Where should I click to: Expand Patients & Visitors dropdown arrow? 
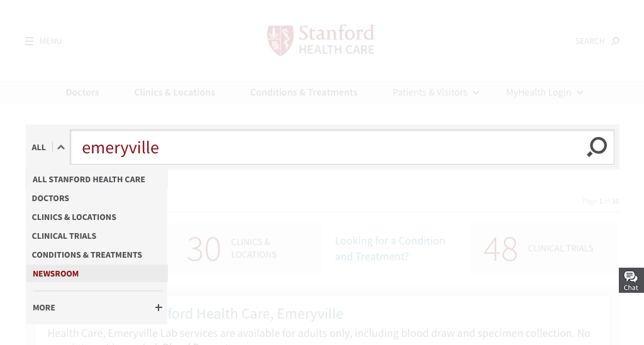coord(475,93)
